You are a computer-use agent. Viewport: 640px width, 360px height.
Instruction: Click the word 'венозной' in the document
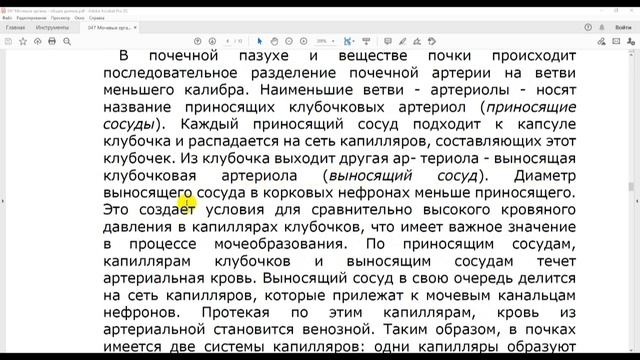tap(336, 330)
